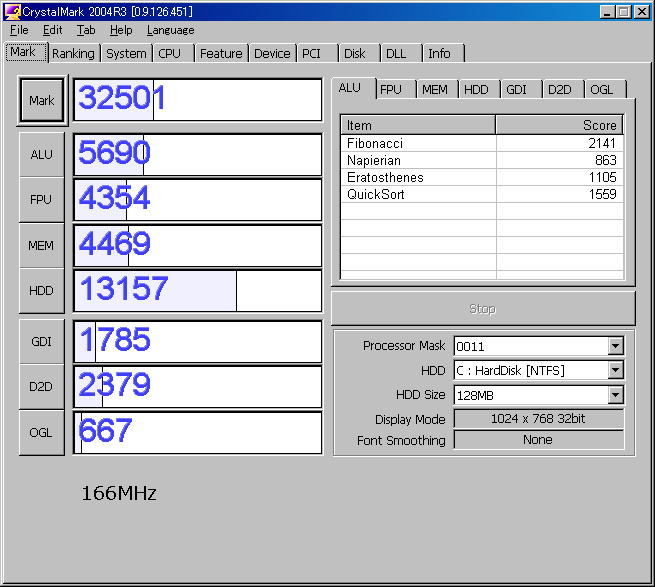The height and width of the screenshot is (587, 655).
Task: Start the OGL benchmark button
Action: (41, 433)
